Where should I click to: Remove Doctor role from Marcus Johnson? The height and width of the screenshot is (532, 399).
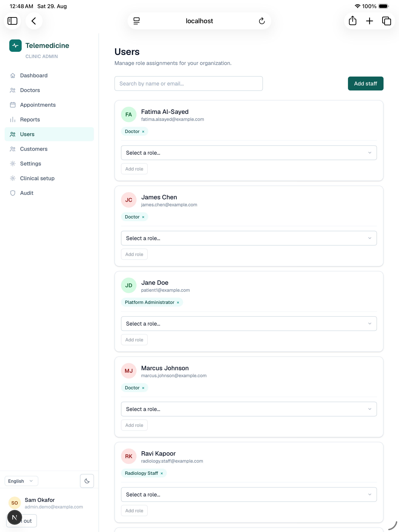tap(143, 388)
